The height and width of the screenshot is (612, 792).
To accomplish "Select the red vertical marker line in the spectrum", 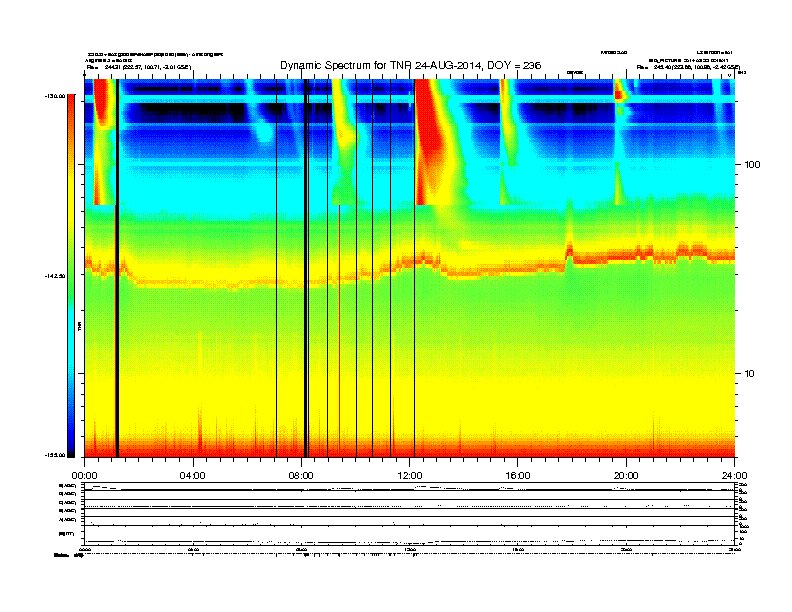I will point(339,331).
